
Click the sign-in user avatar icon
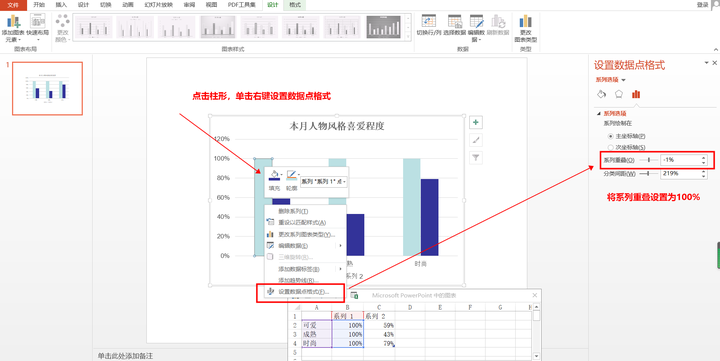click(x=715, y=5)
